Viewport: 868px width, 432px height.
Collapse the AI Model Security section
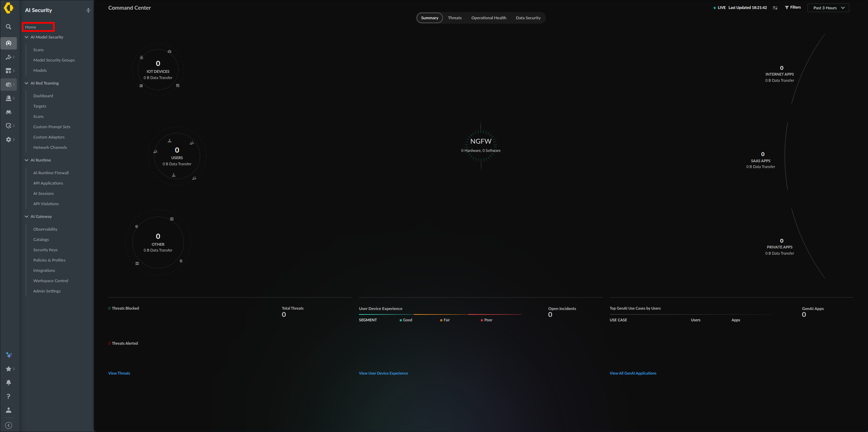[x=26, y=37]
